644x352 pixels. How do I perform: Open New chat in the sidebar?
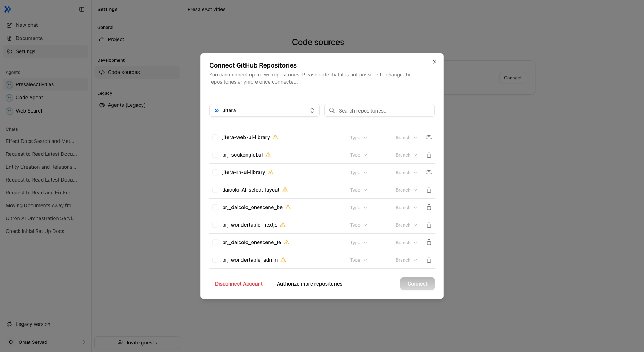45,25
